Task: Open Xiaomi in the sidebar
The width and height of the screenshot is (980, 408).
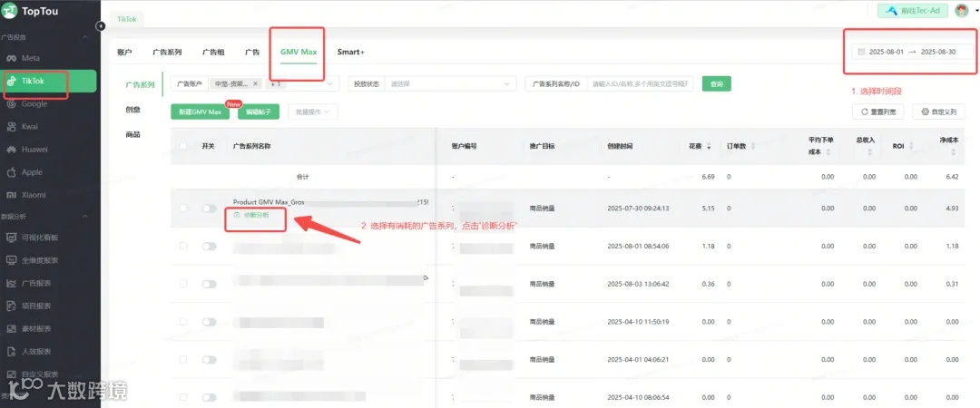Action: [x=34, y=195]
